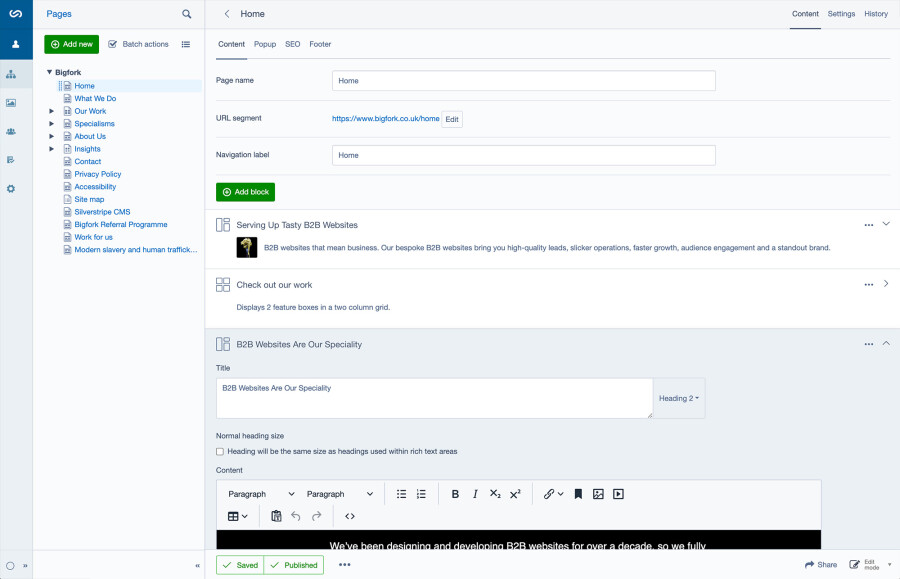900x579 pixels.
Task: Open the History tab
Action: [x=875, y=14]
